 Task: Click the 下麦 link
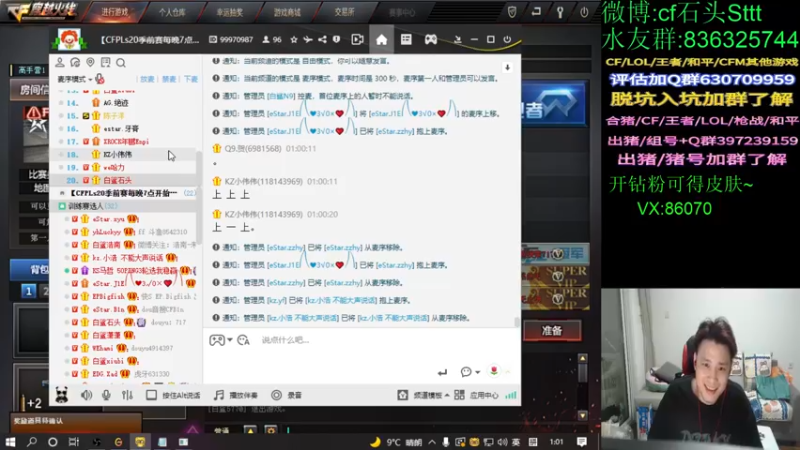coord(191,79)
